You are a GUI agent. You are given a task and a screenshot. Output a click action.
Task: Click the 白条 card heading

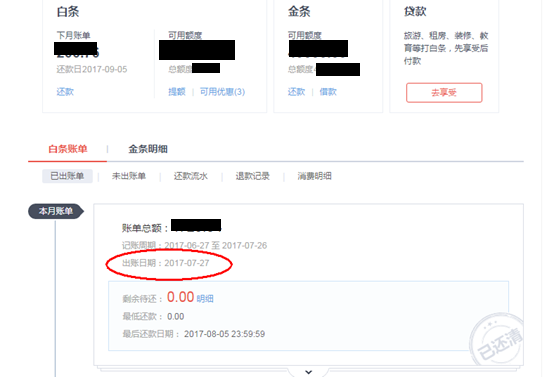pyautogui.click(x=68, y=12)
